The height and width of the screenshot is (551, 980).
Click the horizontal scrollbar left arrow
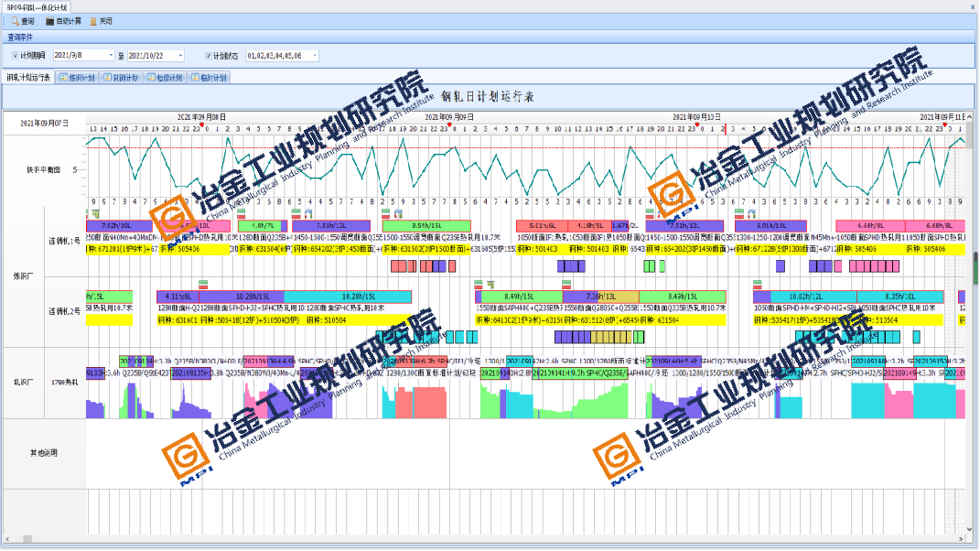(x=7, y=539)
